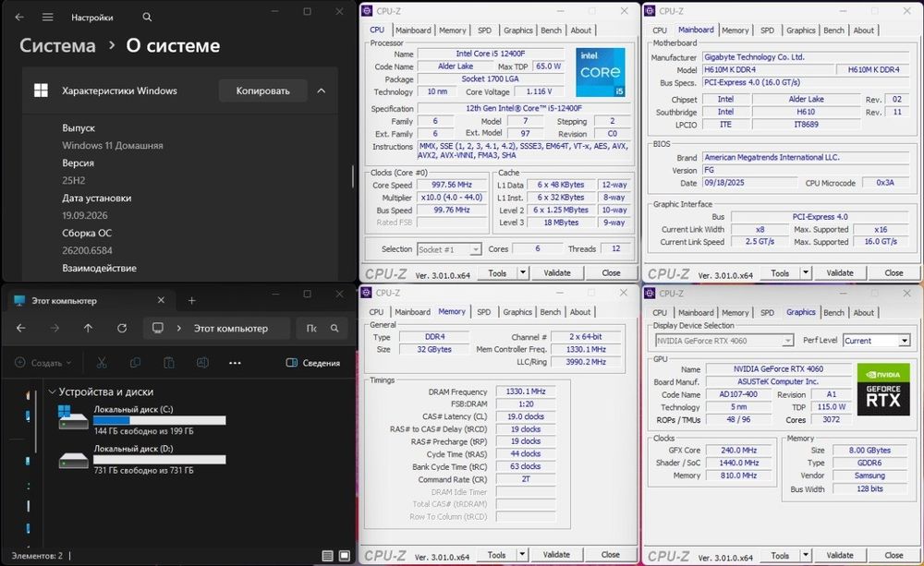Open the SPD tab in Mainboard window
Screen dimensions: 924x566
pyautogui.click(x=767, y=30)
